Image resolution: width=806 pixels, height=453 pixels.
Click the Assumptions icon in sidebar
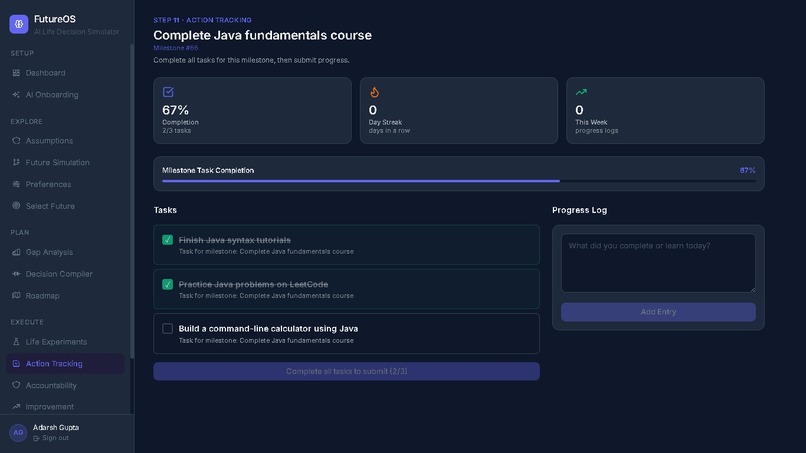point(16,140)
